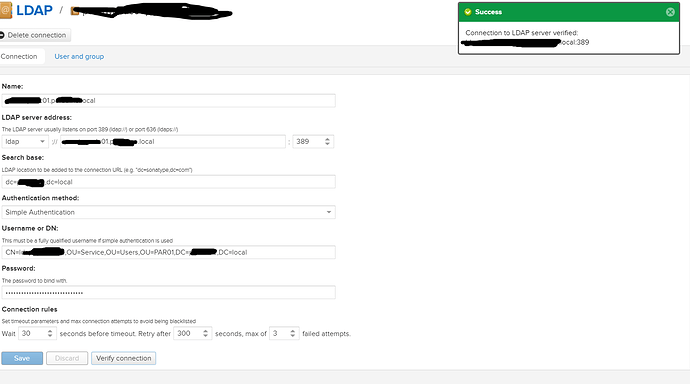Screen dimensions: 690x384
Task: Click the Discard button
Action: point(67,358)
